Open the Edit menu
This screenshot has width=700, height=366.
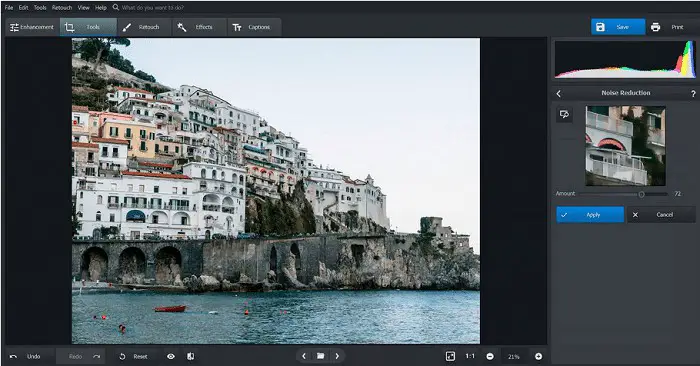(x=24, y=8)
